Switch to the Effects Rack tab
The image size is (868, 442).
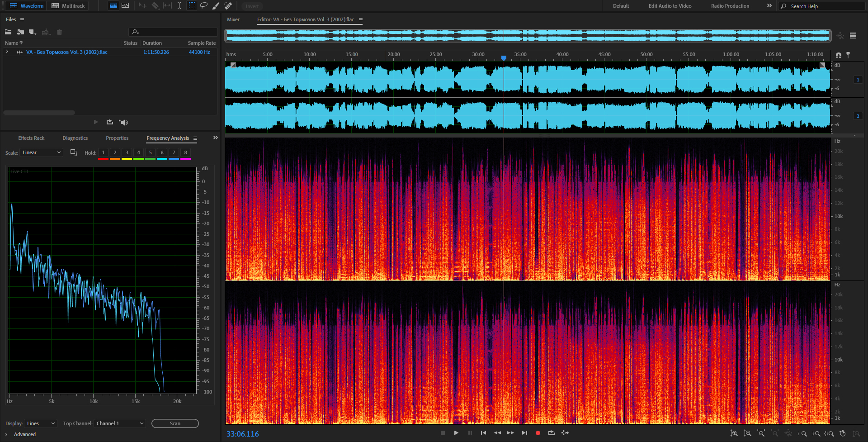coord(31,138)
